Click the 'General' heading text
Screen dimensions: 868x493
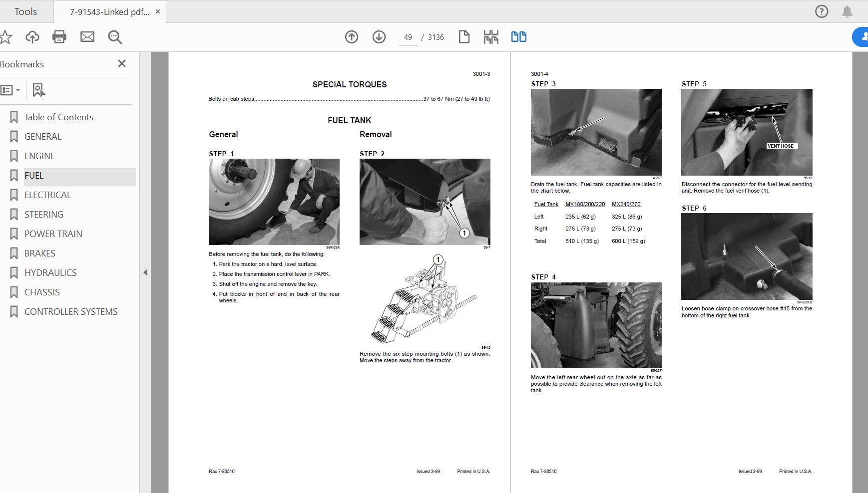pyautogui.click(x=223, y=135)
